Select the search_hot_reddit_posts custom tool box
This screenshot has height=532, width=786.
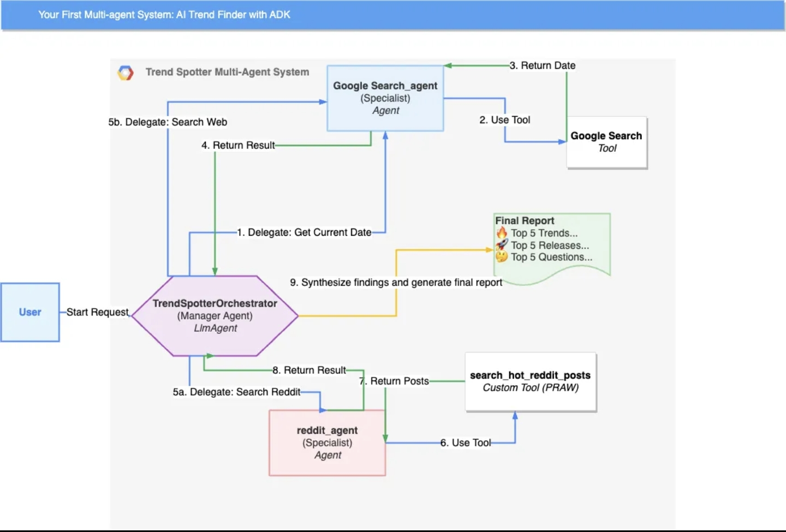(531, 382)
